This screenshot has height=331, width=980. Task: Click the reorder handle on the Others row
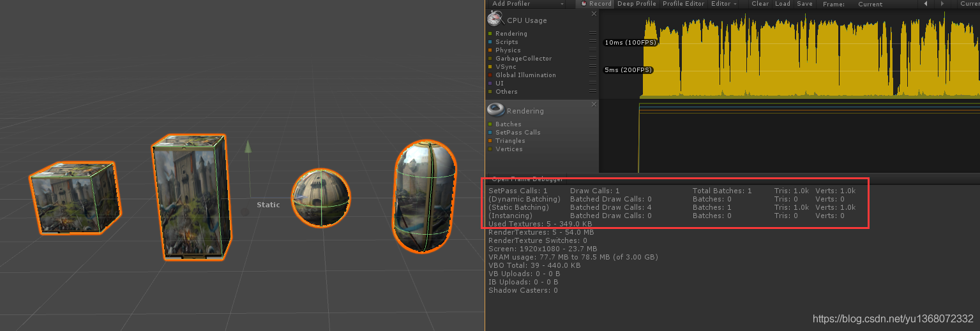pos(592,92)
